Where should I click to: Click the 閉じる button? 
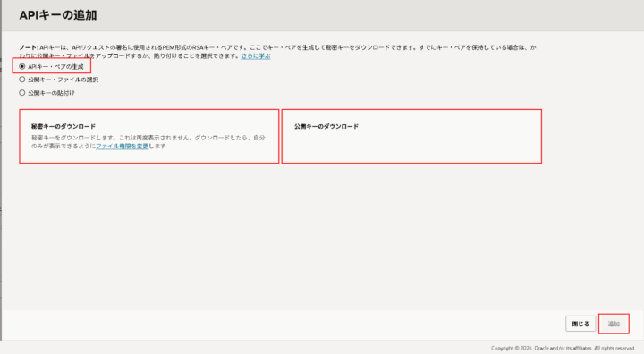580,324
